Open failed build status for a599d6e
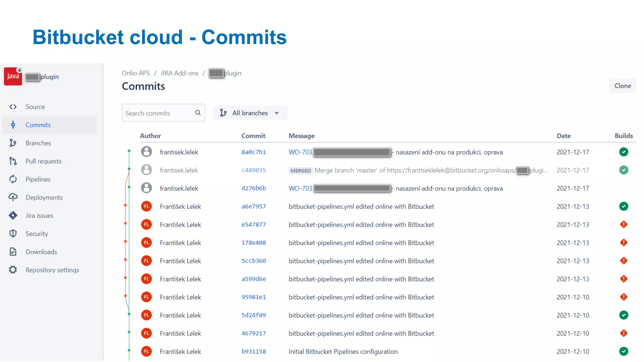The image size is (644, 362). tap(624, 279)
